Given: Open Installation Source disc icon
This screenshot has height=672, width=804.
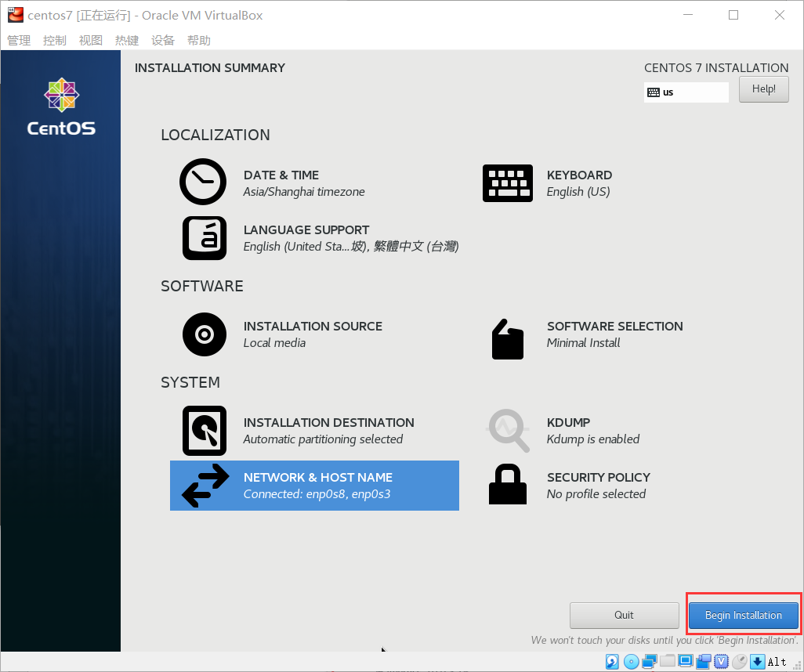Looking at the screenshot, I should (x=205, y=334).
